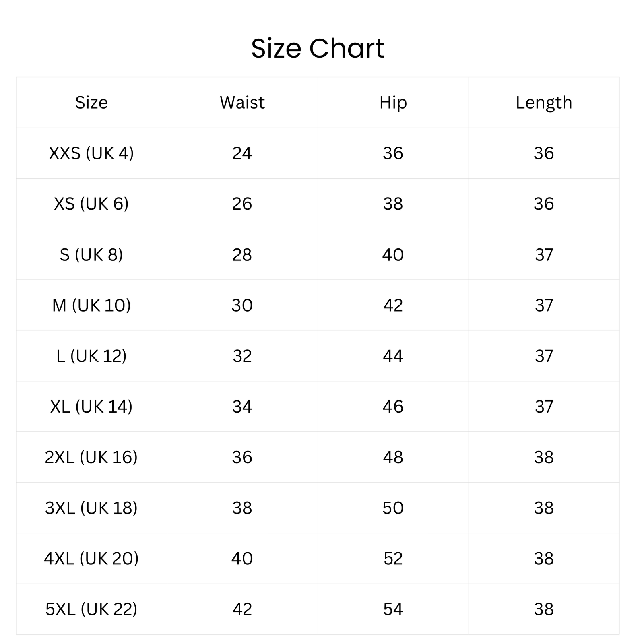
Task: Select length value 38 for 5XL
Action: tap(544, 609)
